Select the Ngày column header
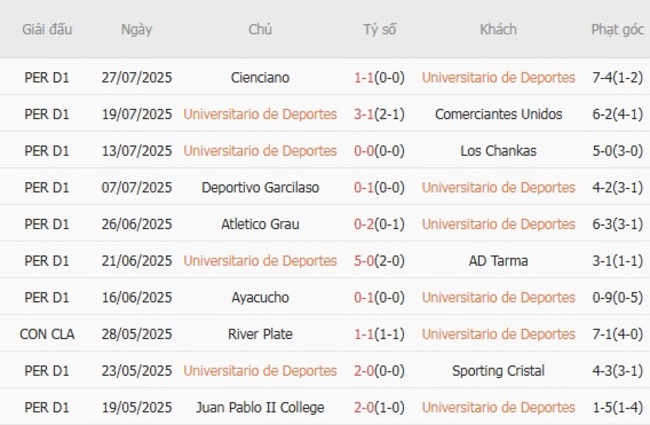Screen dimensions: 650x425 click(x=137, y=29)
